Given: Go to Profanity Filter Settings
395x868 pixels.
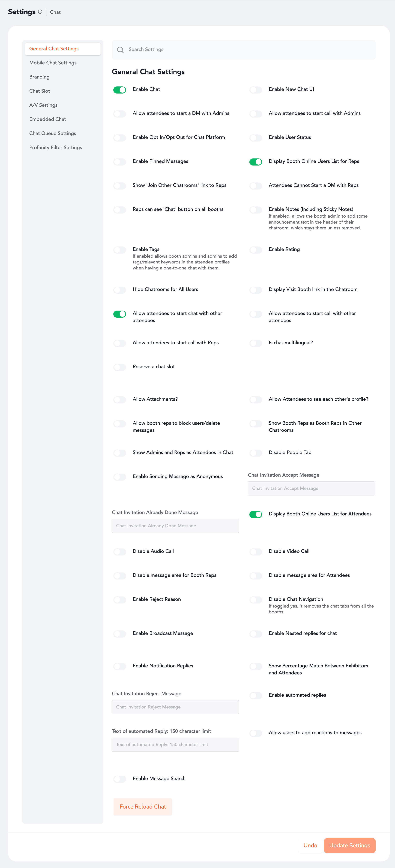Looking at the screenshot, I should coord(56,147).
